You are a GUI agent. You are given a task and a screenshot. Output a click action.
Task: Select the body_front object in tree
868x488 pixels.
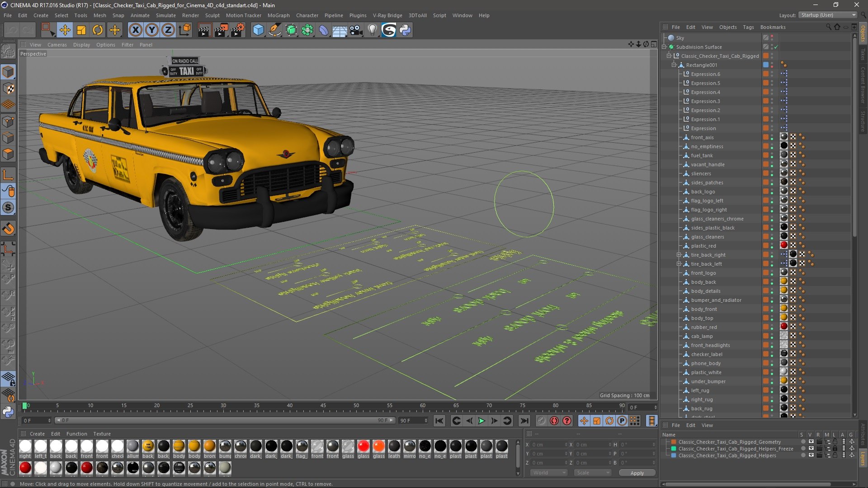(704, 309)
